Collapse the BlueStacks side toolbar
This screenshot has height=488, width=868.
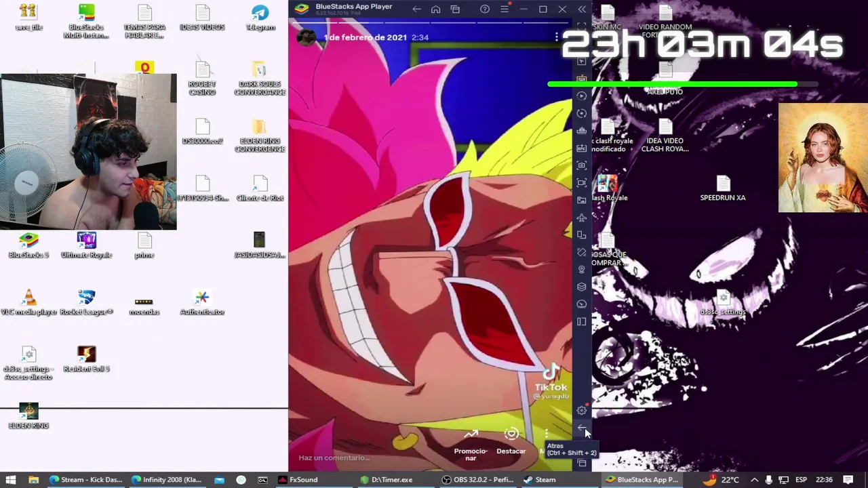(582, 9)
